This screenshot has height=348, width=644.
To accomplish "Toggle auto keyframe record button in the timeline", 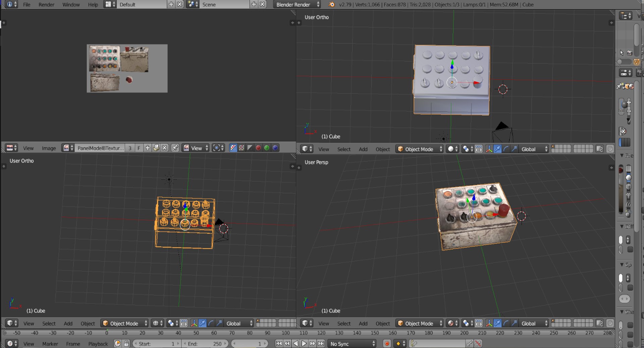I will click(387, 344).
